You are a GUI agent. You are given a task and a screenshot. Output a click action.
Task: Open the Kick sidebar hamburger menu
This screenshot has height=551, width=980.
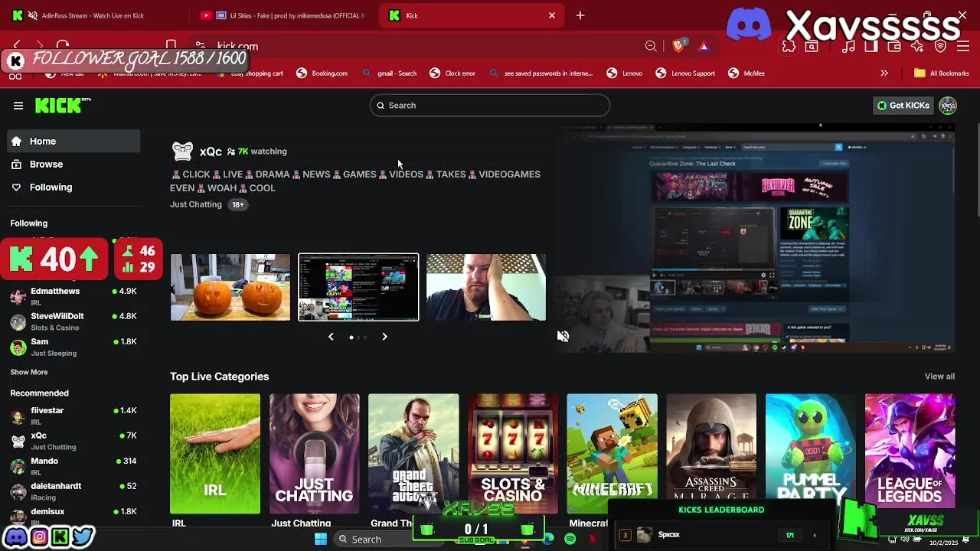coord(18,106)
